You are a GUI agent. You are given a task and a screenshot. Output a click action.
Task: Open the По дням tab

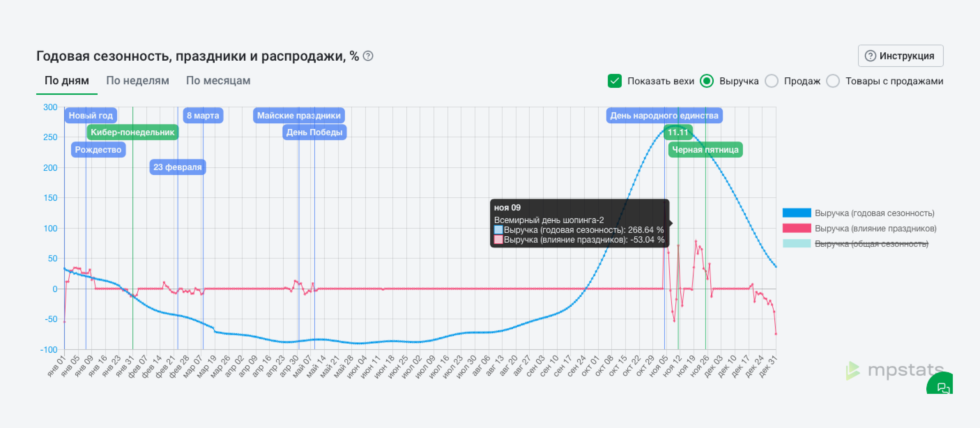[x=67, y=81]
